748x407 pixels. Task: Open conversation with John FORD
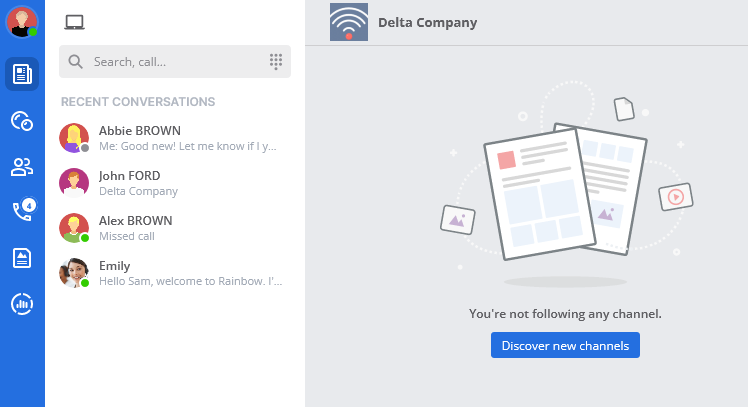175,183
